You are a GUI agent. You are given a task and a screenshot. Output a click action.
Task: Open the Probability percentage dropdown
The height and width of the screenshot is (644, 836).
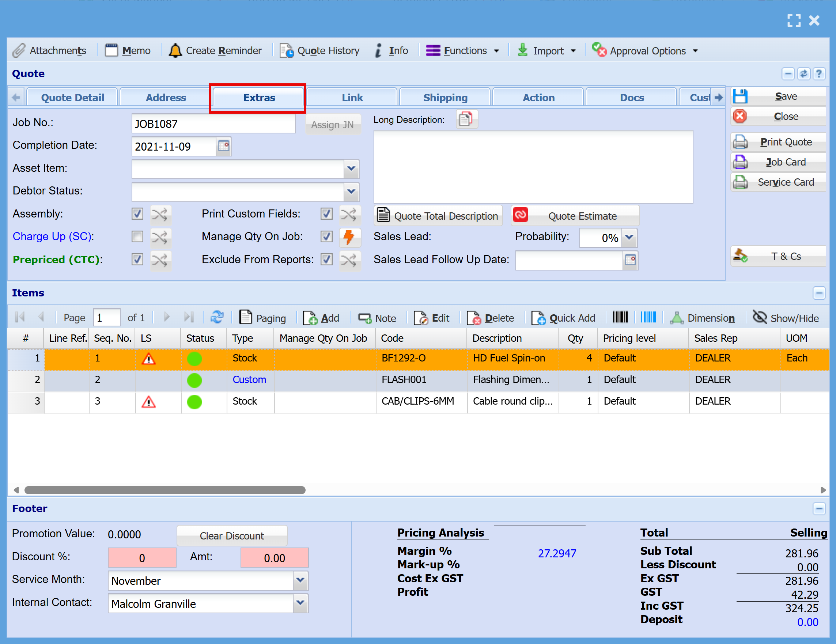point(629,238)
